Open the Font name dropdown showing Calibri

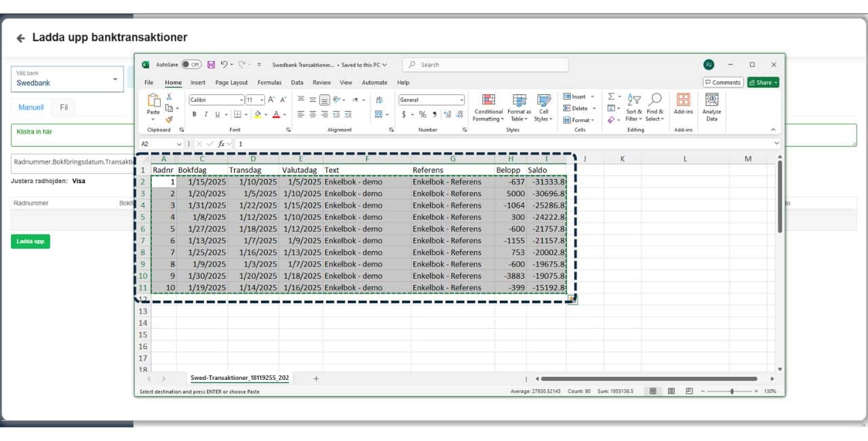pyautogui.click(x=216, y=100)
